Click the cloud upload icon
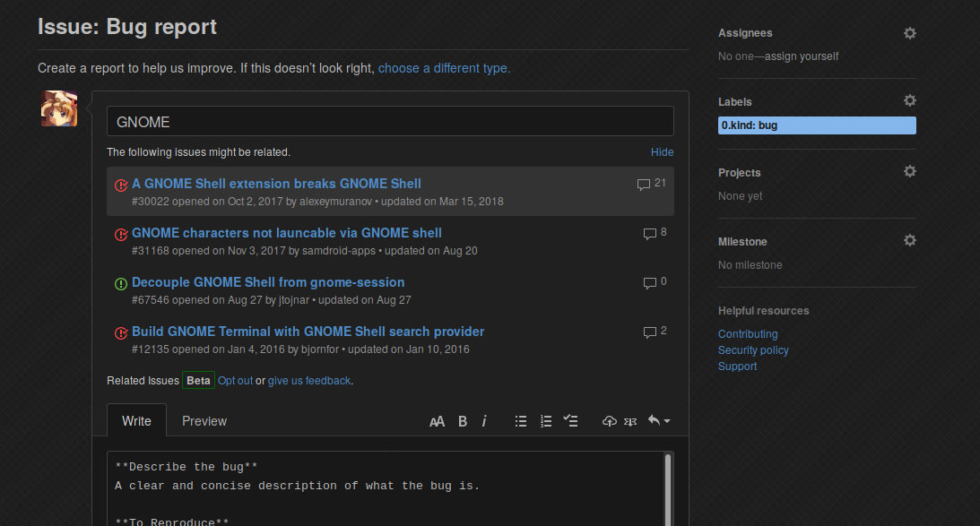The width and height of the screenshot is (980, 526). 610,421
